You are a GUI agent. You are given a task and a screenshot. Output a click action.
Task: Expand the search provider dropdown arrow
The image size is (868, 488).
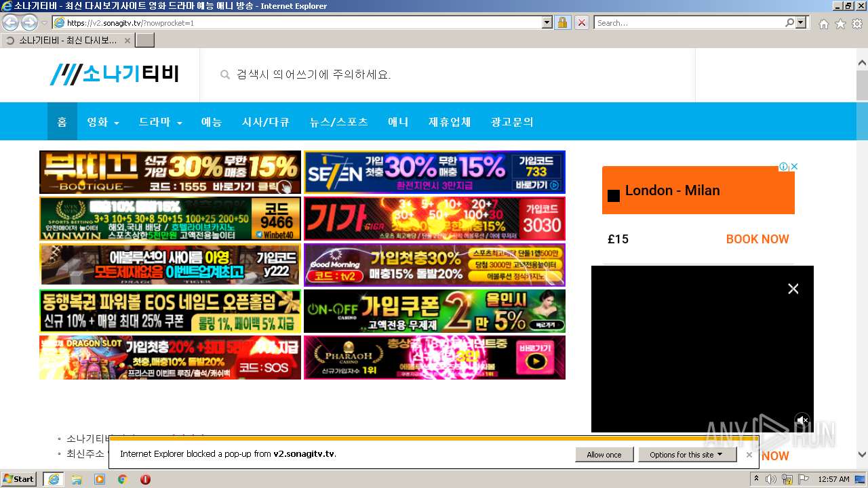(x=802, y=22)
